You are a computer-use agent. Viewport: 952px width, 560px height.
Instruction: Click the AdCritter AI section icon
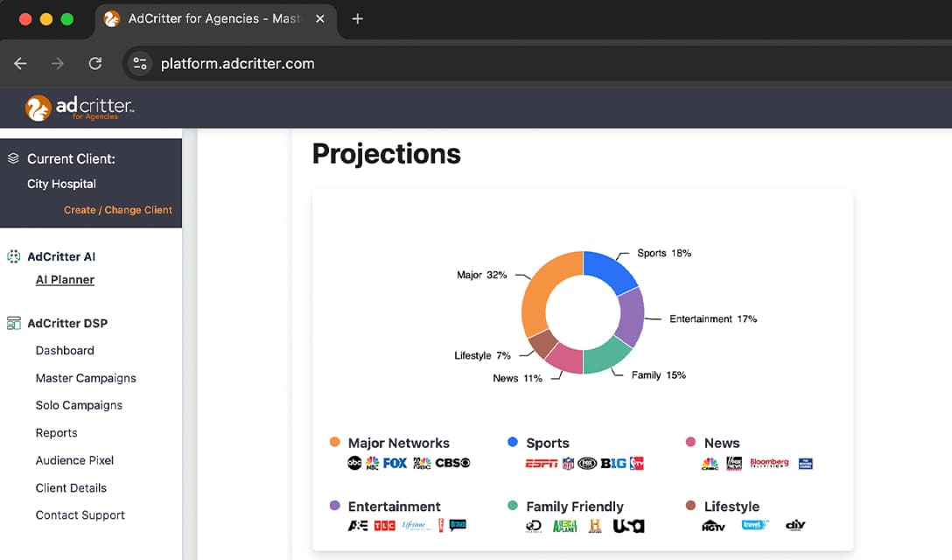[x=13, y=257]
